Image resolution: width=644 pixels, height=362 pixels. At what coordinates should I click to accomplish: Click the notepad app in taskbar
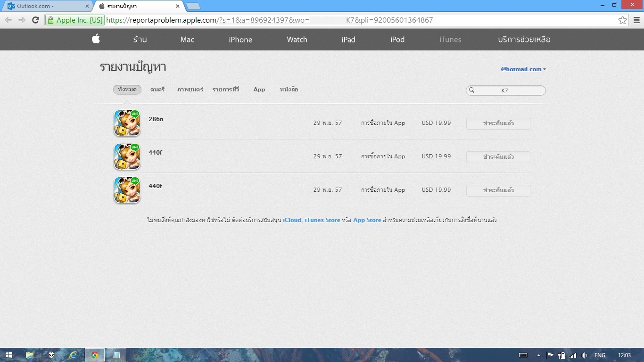pos(116,355)
